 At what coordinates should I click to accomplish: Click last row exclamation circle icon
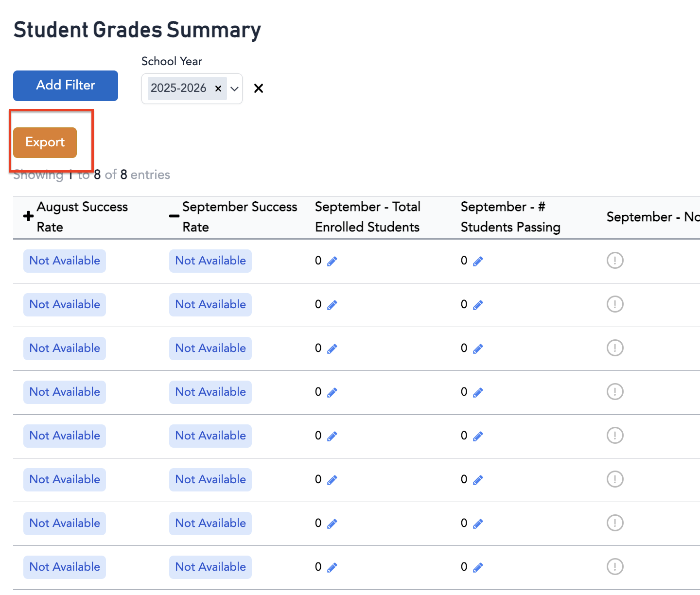(615, 567)
